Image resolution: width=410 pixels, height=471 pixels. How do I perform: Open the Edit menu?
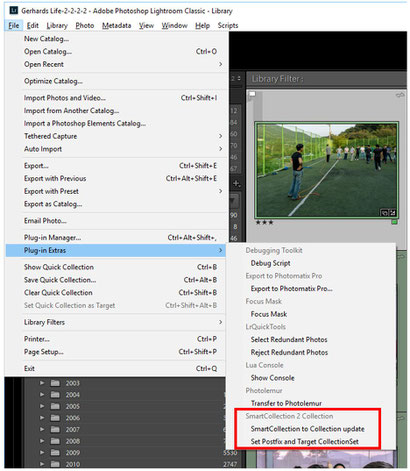coord(33,25)
